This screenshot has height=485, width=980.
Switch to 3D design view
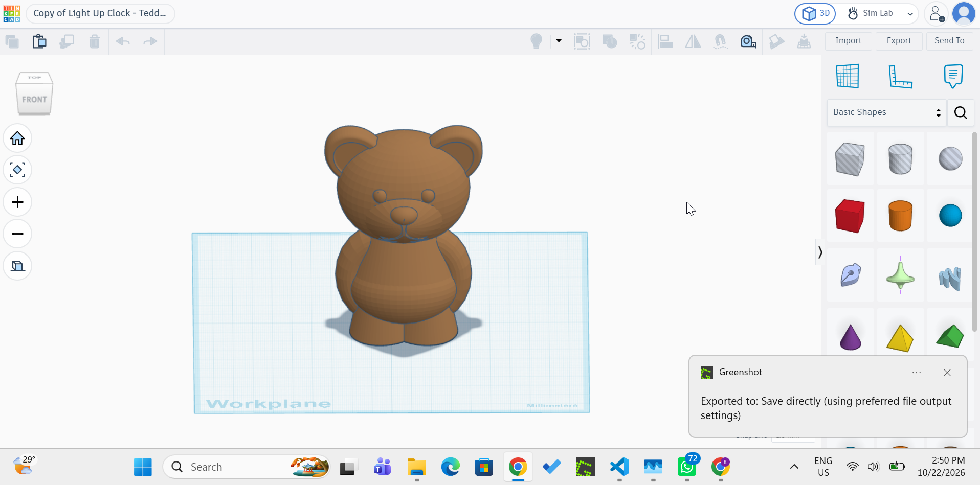pos(815,13)
